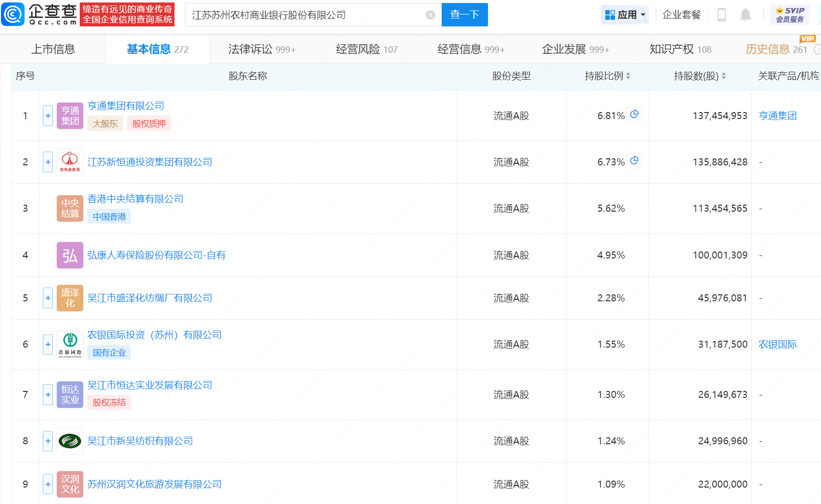Click the 汉润文化 logo thumbnail
Screen dimensions: 821x504
[70, 485]
